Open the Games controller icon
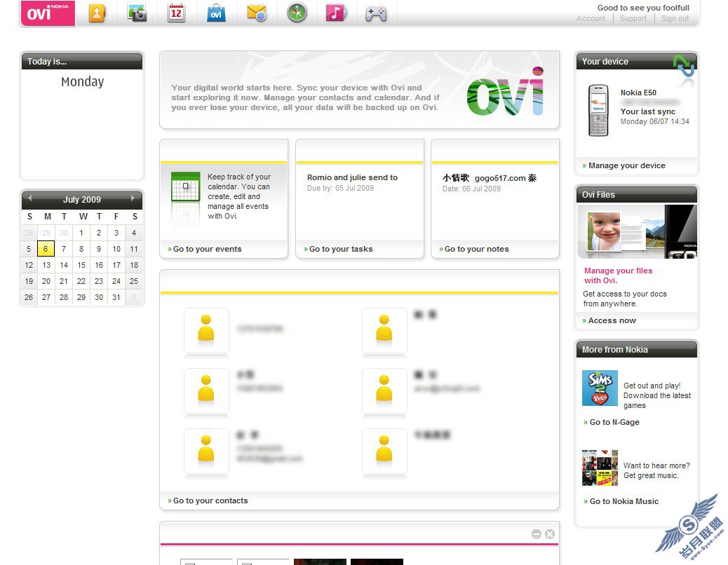Screen dimensions: 728x565 pyautogui.click(x=376, y=14)
